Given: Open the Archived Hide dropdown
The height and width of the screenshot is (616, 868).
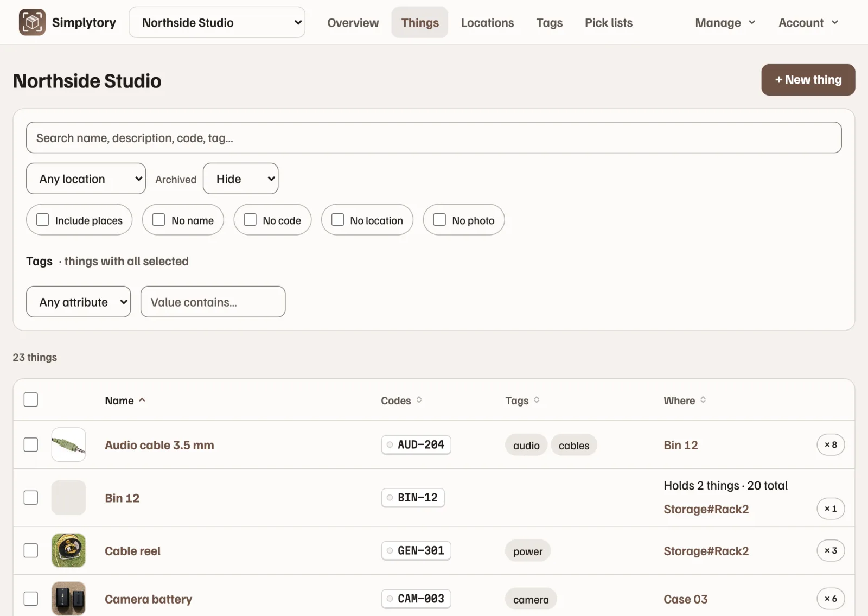Looking at the screenshot, I should [241, 179].
